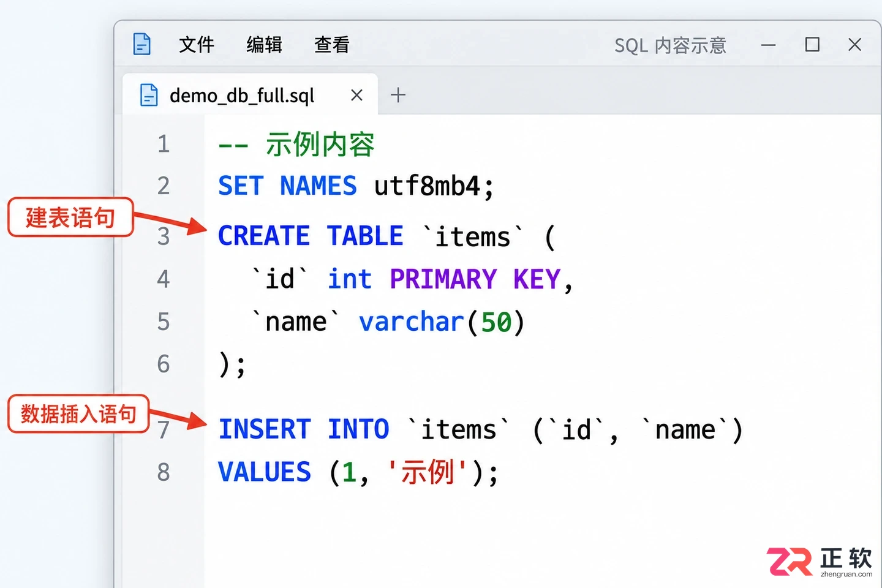Click the closing ");" on line 6

232,366
